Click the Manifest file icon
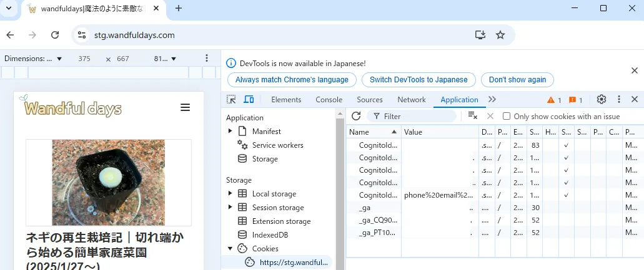This screenshot has width=644, height=270. (243, 132)
